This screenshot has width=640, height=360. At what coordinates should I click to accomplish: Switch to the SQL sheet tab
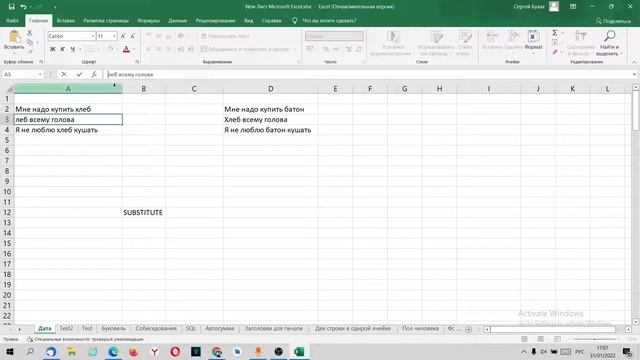(x=191, y=329)
